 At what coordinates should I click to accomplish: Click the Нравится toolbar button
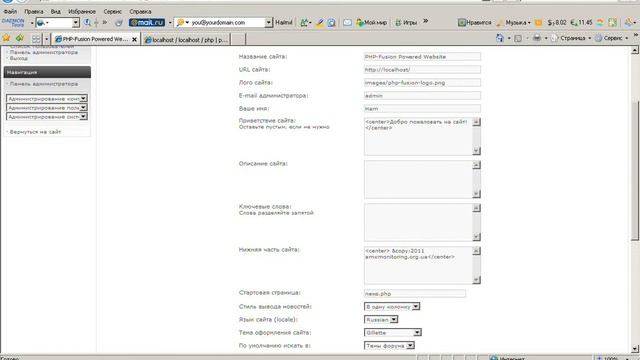(x=475, y=22)
